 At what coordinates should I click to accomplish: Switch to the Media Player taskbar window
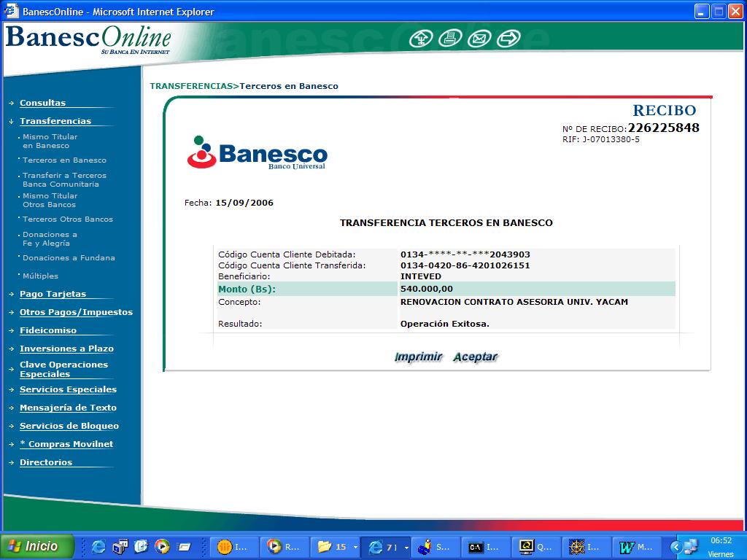(286, 547)
